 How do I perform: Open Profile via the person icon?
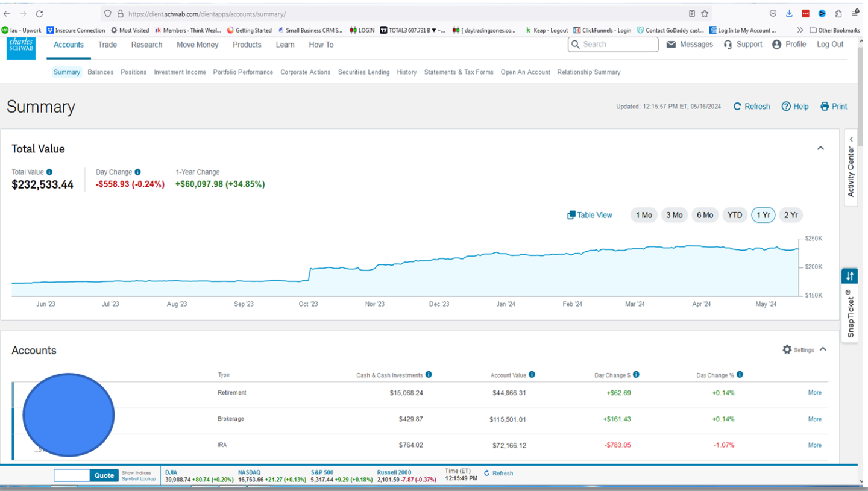[776, 45]
